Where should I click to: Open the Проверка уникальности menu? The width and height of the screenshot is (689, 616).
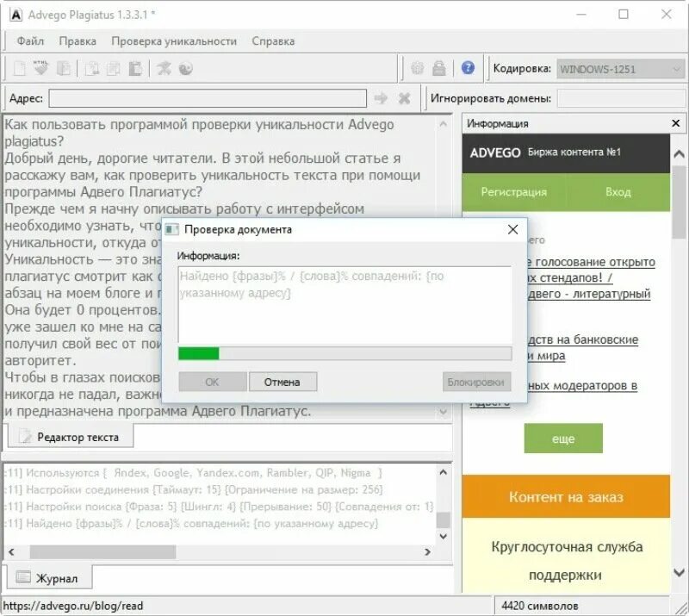(174, 40)
